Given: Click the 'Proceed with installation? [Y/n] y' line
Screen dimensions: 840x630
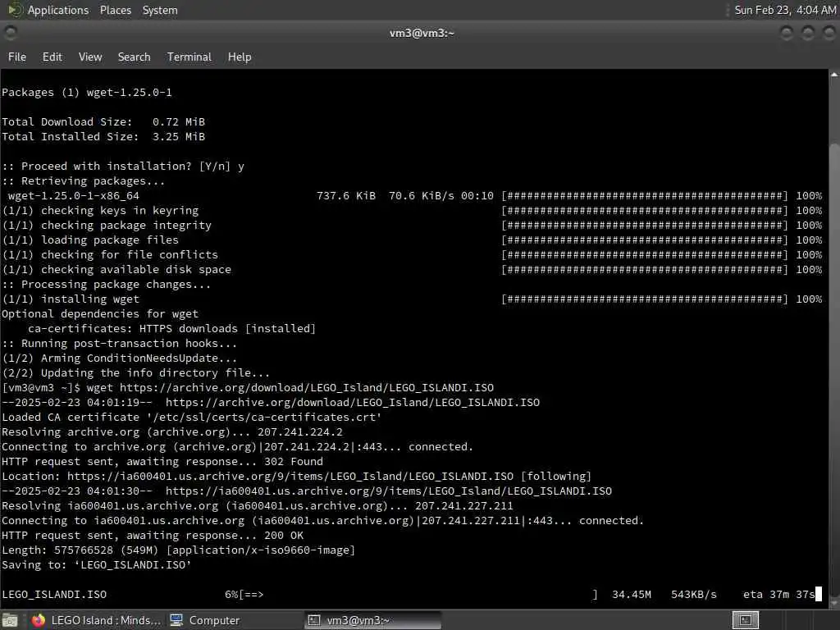Looking at the screenshot, I should [x=123, y=166].
